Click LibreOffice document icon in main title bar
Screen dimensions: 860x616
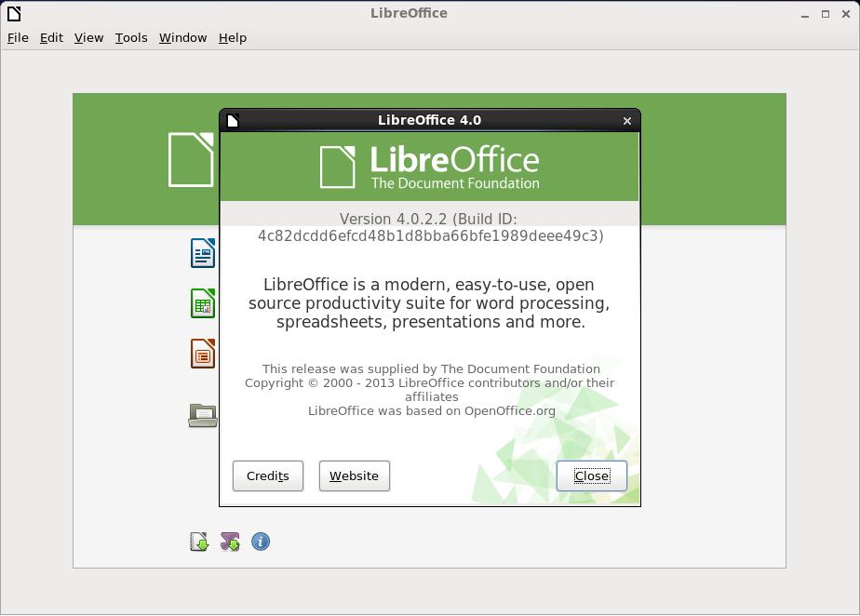(x=14, y=14)
